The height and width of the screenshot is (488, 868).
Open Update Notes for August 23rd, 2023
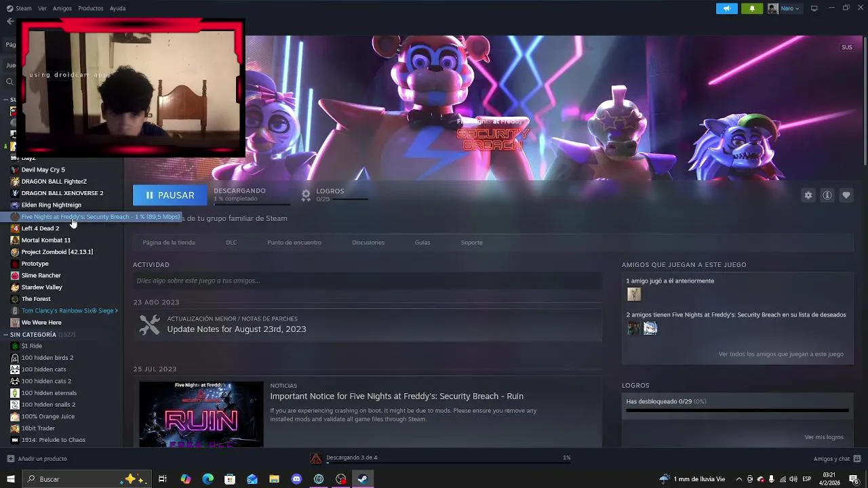point(237,329)
